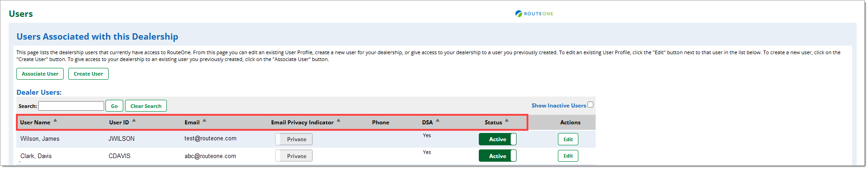Check the Show Inactive Users checkbox
Viewport: 868px width, 169px height.
click(x=590, y=105)
